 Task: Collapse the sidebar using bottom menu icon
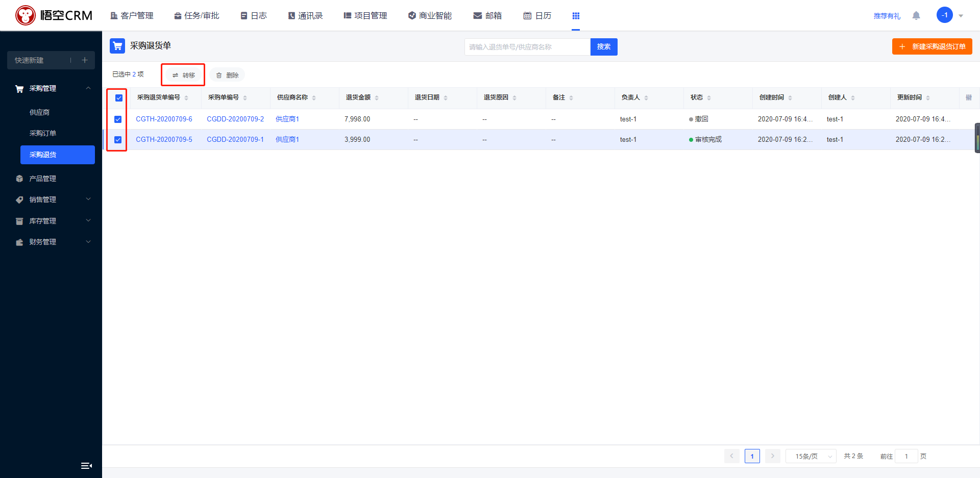click(x=86, y=465)
